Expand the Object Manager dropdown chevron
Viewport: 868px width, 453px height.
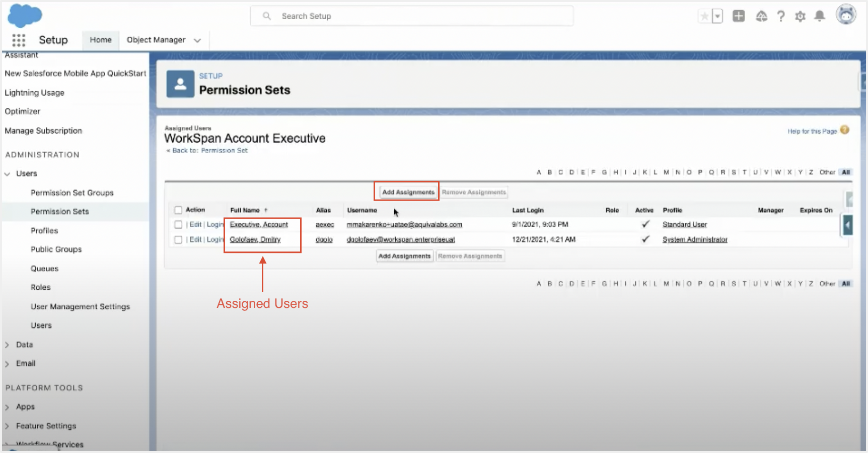tap(197, 40)
